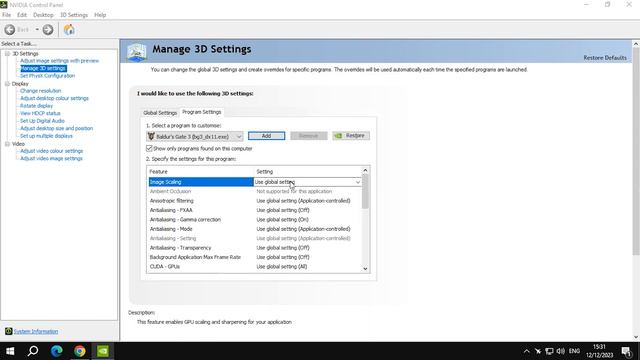Select the Image Scaling feature row
The height and width of the screenshot is (360, 640).
click(x=200, y=182)
